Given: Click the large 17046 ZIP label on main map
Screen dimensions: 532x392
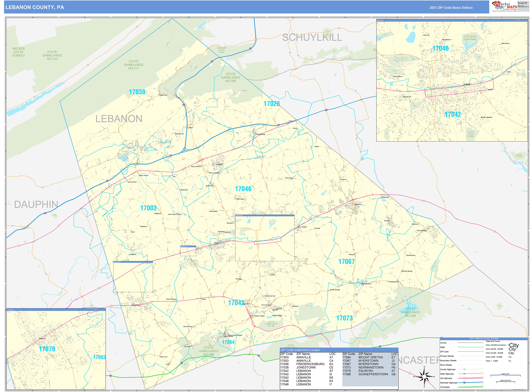Looking at the screenshot, I should coord(243,189).
